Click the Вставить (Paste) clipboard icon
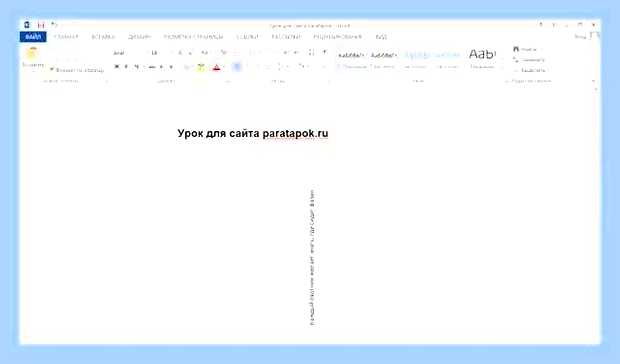Image resolution: width=620 pixels, height=364 pixels. [x=32, y=53]
